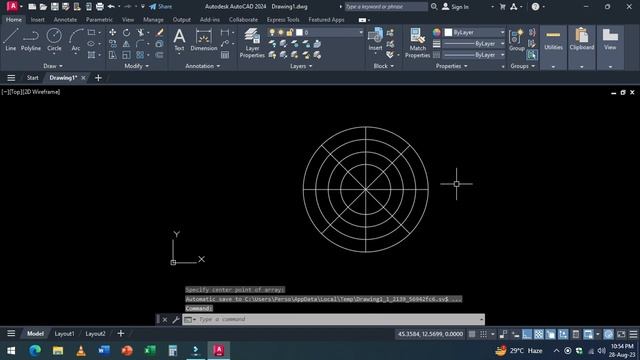640x360 pixels.
Task: Toggle the drawing grid display in status bar
Action: (x=472, y=334)
